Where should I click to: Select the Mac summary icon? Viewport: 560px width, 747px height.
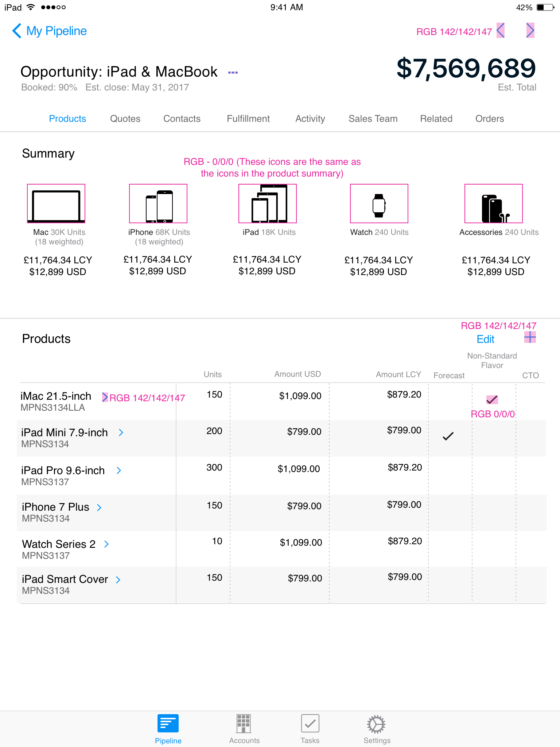point(56,204)
